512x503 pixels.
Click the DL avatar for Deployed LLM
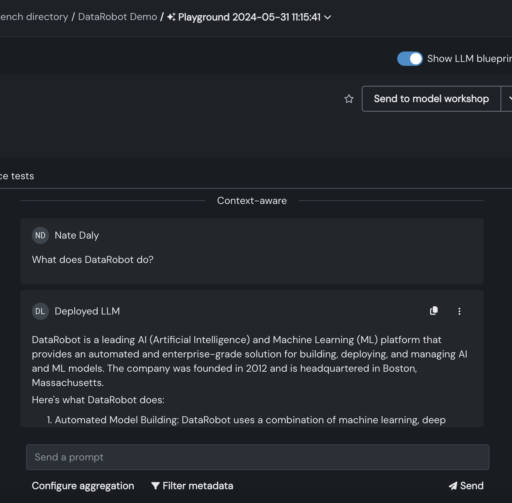[x=40, y=311]
